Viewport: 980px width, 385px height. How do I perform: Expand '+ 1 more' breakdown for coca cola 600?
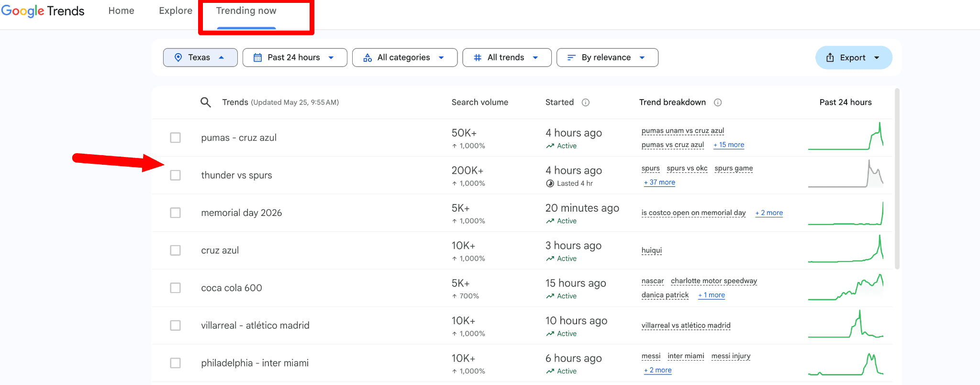(x=712, y=295)
